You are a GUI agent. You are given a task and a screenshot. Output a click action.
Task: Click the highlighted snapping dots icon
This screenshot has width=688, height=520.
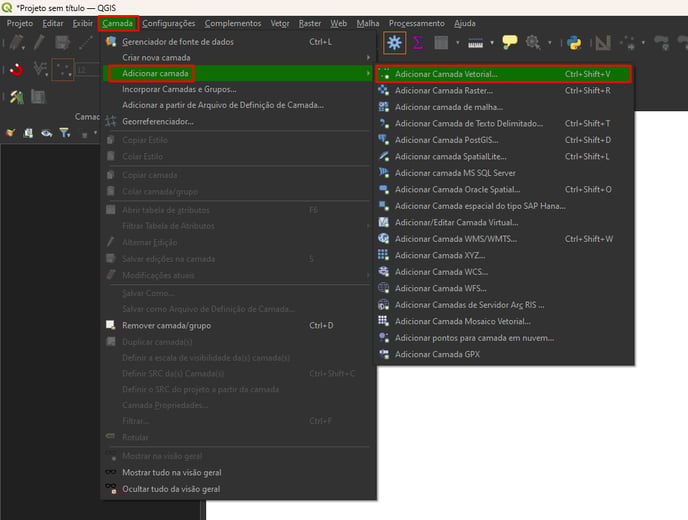63,69
